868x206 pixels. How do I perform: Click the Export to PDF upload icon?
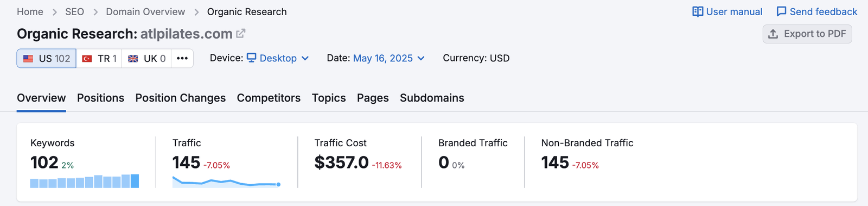click(773, 34)
